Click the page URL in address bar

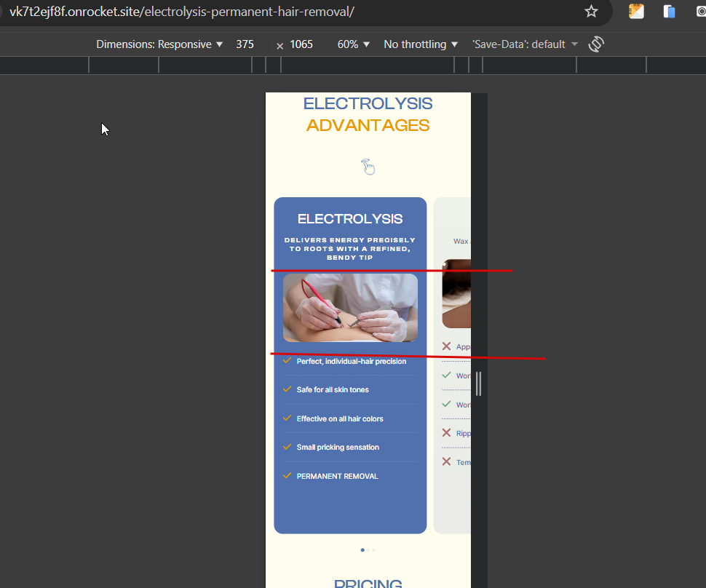click(182, 12)
